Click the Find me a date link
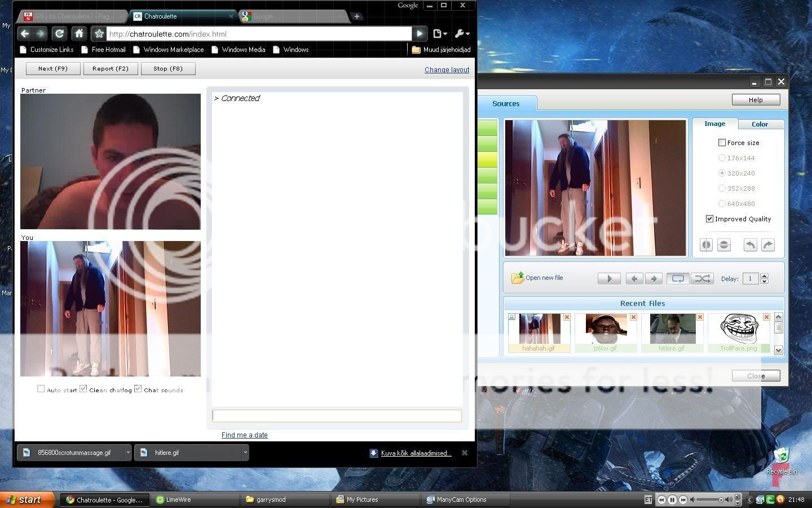The width and height of the screenshot is (812, 508). pos(245,435)
